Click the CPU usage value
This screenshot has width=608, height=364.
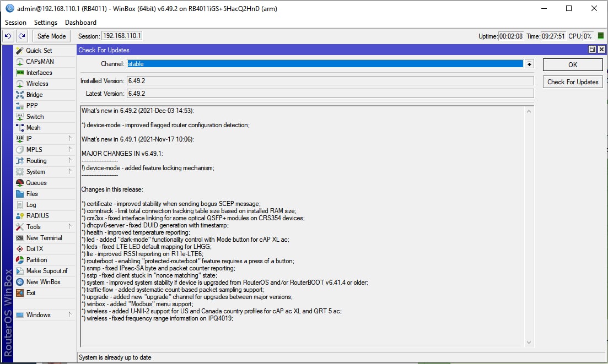pyautogui.click(x=588, y=36)
